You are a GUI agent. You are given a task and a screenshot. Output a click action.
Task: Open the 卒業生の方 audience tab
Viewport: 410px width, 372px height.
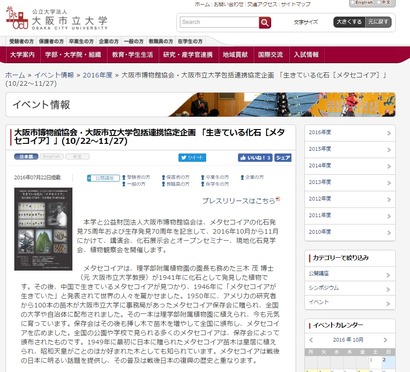click(x=81, y=41)
